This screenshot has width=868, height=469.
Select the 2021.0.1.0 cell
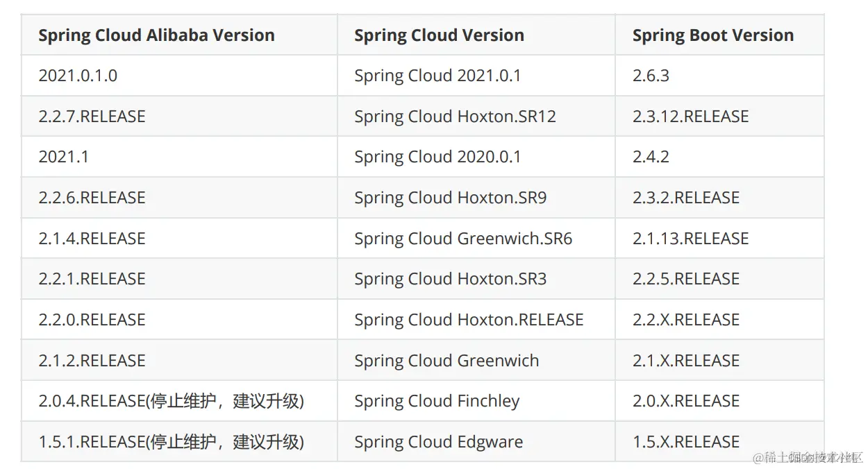point(179,76)
